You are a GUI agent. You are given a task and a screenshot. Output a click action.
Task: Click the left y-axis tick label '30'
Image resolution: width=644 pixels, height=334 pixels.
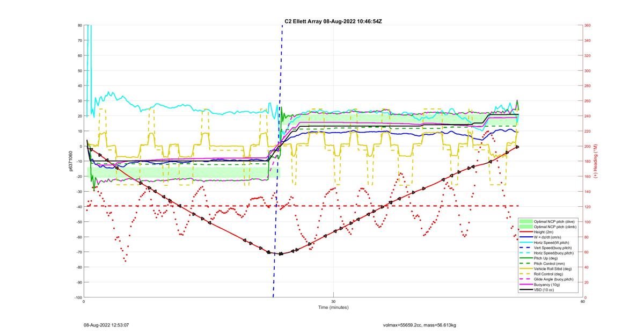coord(79,101)
